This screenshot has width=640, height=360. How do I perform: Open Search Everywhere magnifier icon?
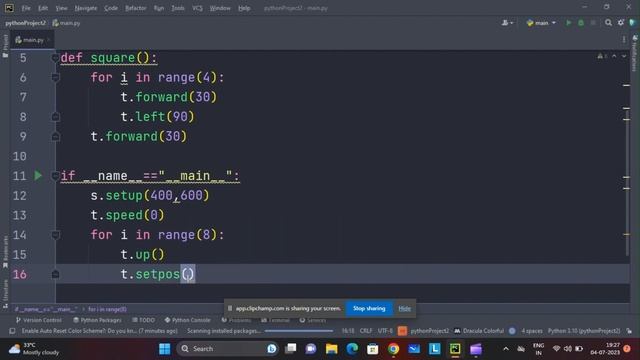point(608,23)
